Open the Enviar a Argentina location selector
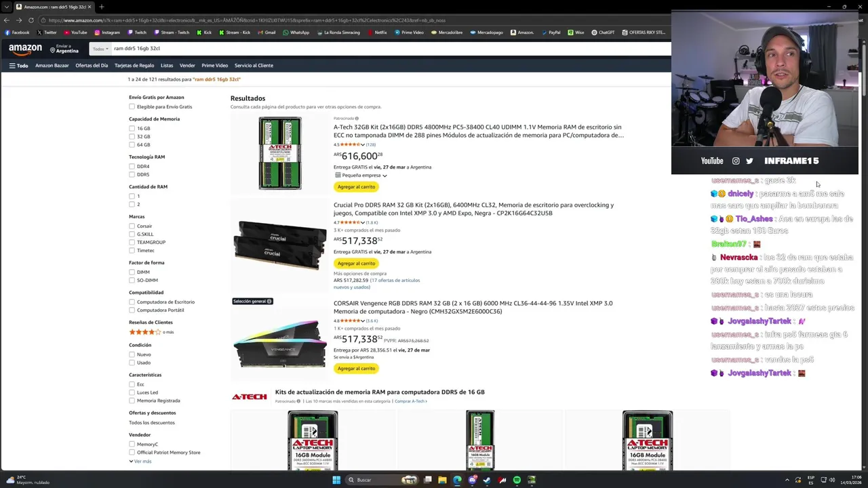The height and width of the screenshot is (488, 868). pyautogui.click(x=64, y=49)
